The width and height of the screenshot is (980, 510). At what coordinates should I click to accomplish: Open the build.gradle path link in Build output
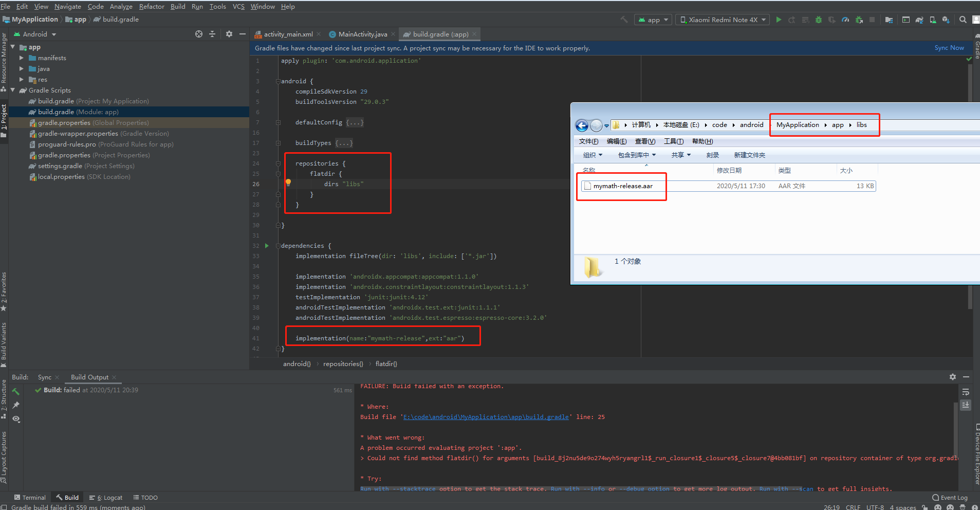[486, 417]
